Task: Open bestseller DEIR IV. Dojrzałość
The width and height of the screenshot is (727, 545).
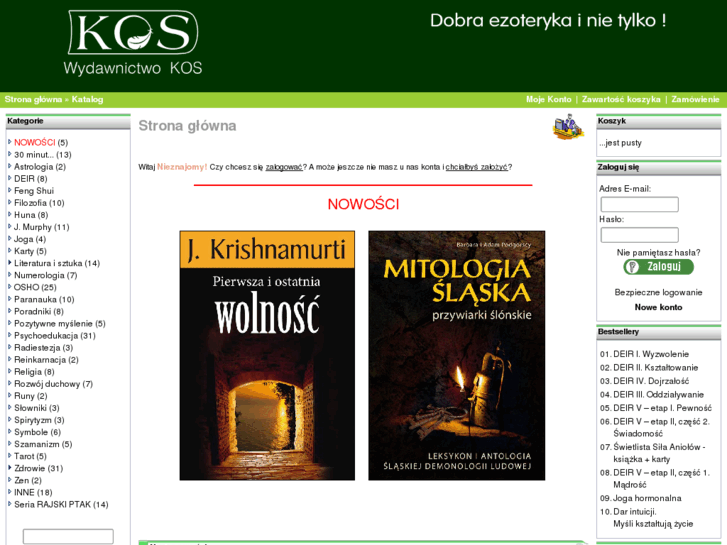Action: point(651,381)
